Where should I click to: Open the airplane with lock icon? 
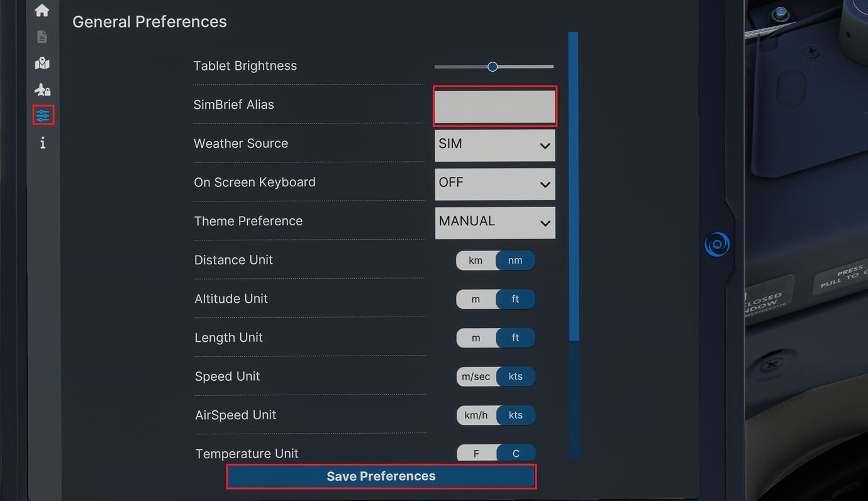[x=42, y=89]
